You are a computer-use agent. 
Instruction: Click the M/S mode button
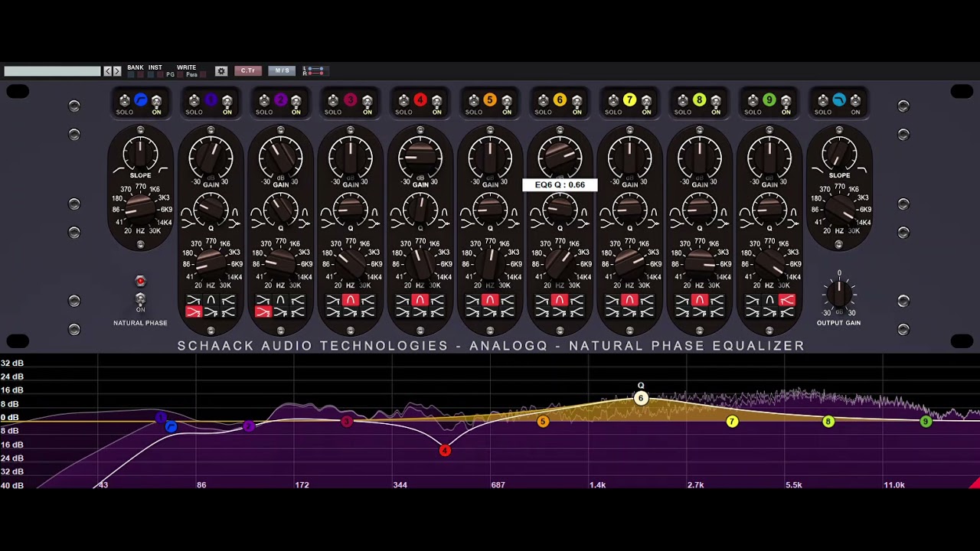[282, 71]
